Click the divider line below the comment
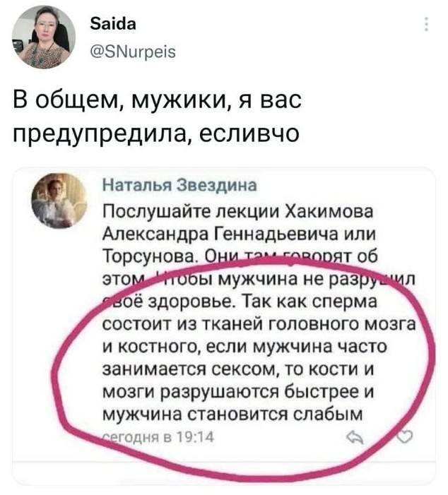The width and height of the screenshot is (448, 495). point(224,463)
